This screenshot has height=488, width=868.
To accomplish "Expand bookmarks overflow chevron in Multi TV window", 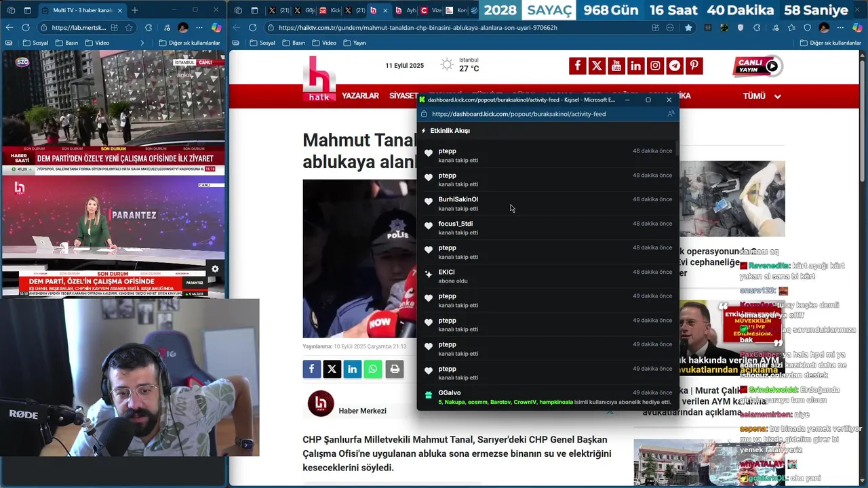I will tap(142, 43).
